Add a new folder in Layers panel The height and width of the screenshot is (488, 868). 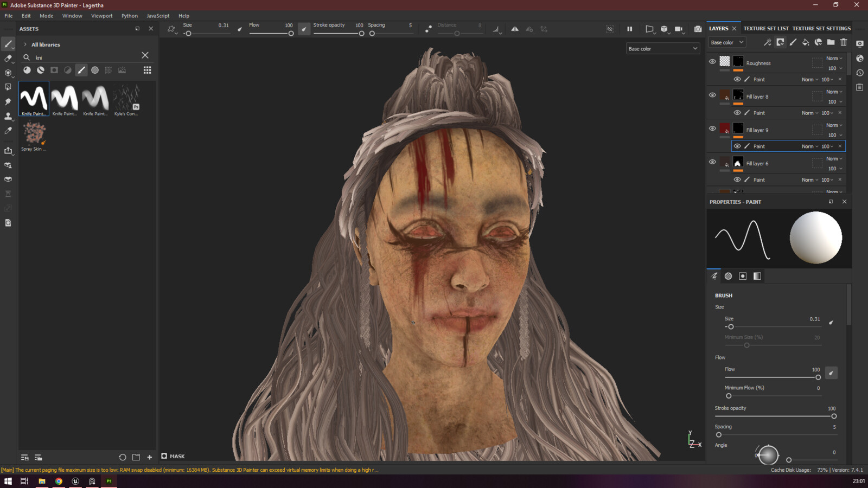pyautogui.click(x=831, y=42)
